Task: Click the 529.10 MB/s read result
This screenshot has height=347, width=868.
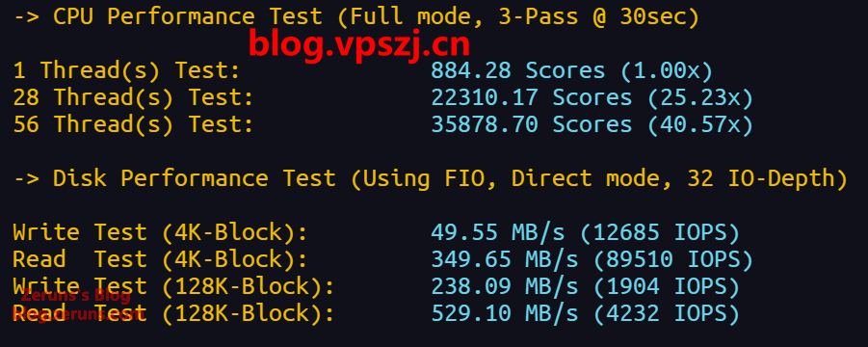Action: pos(504,314)
